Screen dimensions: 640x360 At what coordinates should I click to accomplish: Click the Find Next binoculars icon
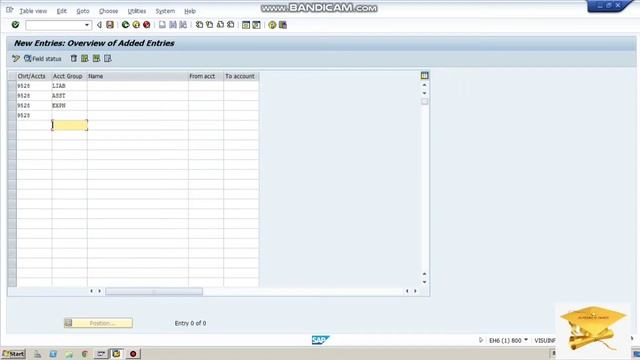click(183, 25)
